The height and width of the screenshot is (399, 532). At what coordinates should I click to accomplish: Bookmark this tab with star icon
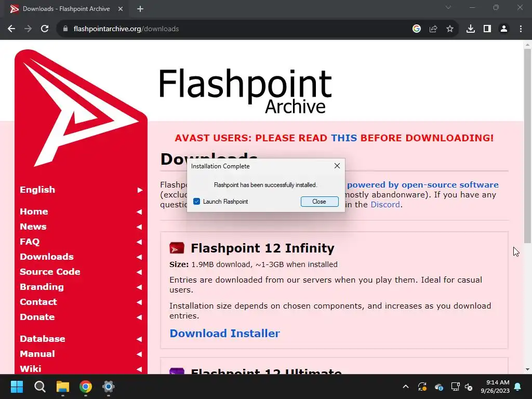click(450, 29)
